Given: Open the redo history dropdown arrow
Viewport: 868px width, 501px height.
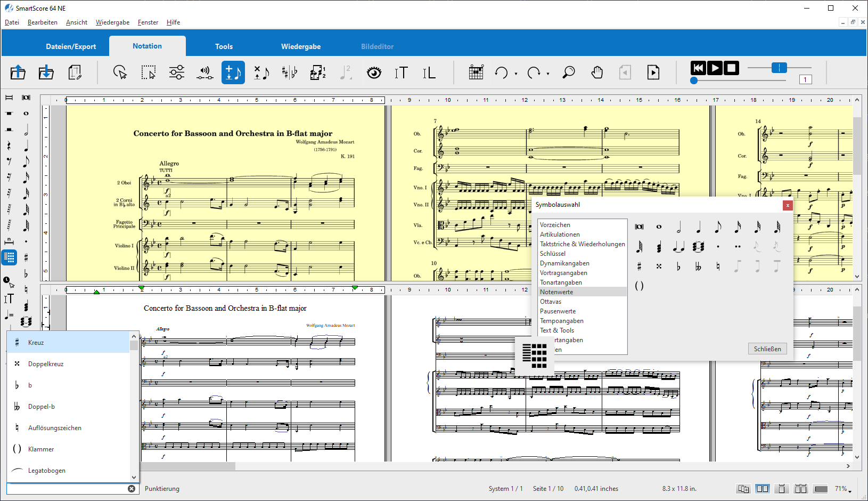Looking at the screenshot, I should click(x=548, y=74).
